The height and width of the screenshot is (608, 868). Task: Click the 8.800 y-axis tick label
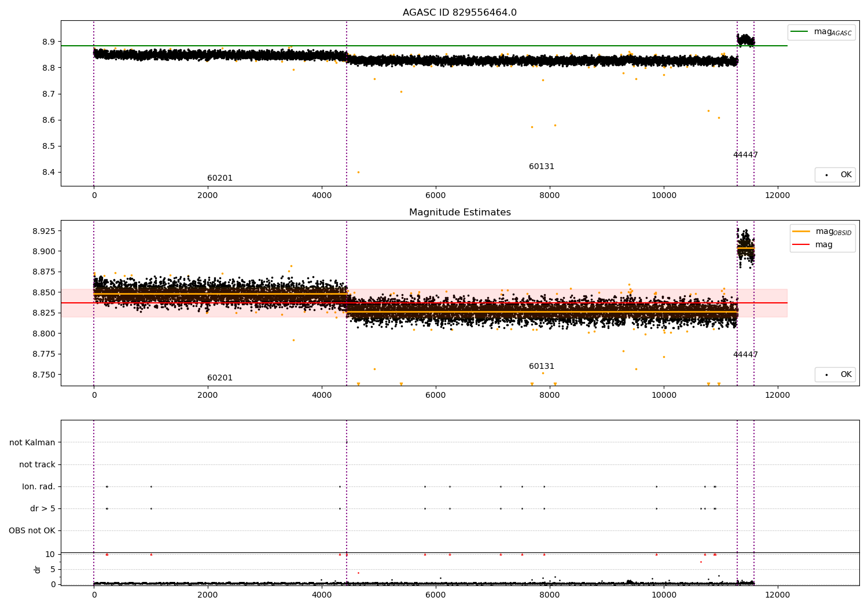44,334
